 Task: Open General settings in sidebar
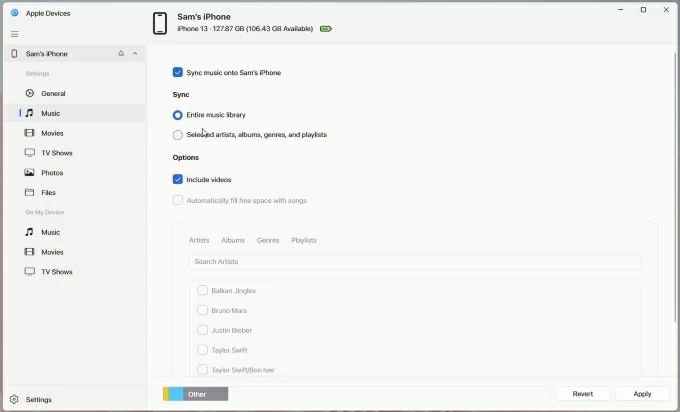point(53,93)
